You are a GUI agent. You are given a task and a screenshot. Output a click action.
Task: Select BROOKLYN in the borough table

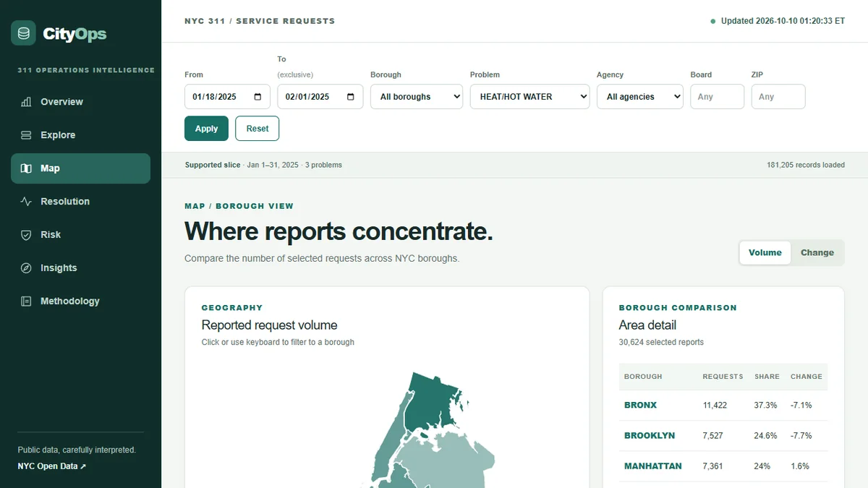click(x=650, y=436)
